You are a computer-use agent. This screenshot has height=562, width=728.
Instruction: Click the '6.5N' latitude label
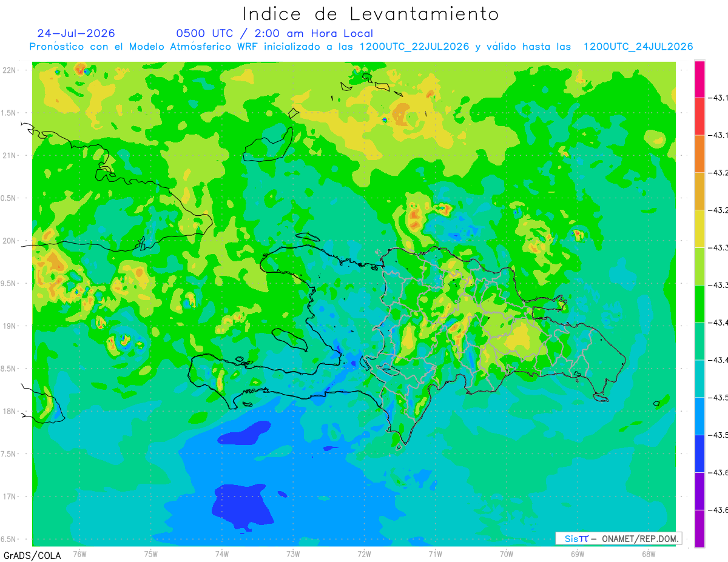(8, 539)
